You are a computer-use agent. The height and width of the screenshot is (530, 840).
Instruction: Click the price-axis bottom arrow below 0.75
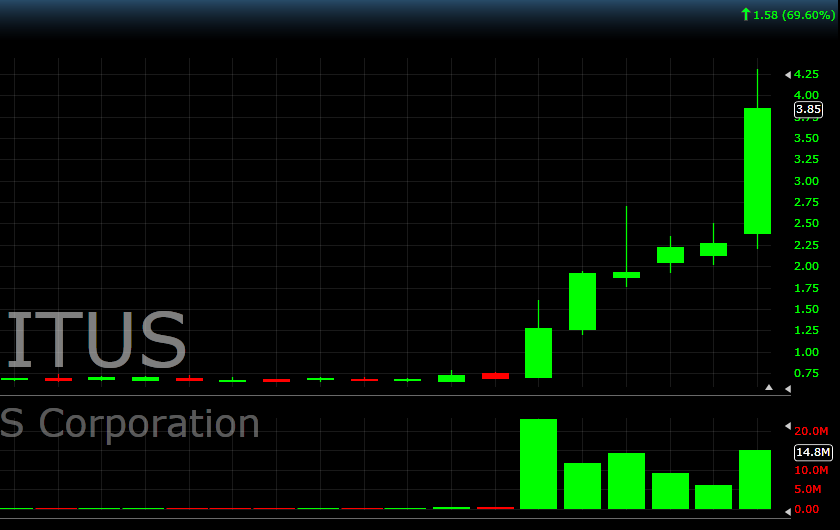click(788, 389)
